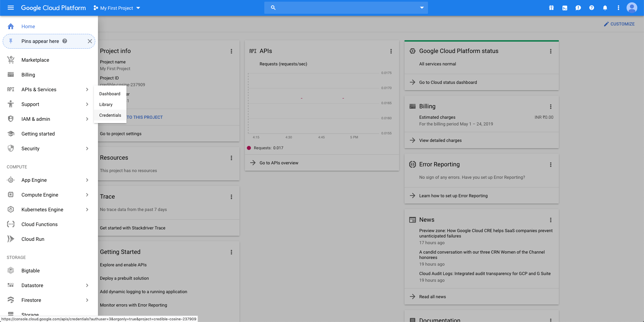Click Learn how to set up Error Reporting
Image resolution: width=644 pixels, height=322 pixels.
(453, 196)
